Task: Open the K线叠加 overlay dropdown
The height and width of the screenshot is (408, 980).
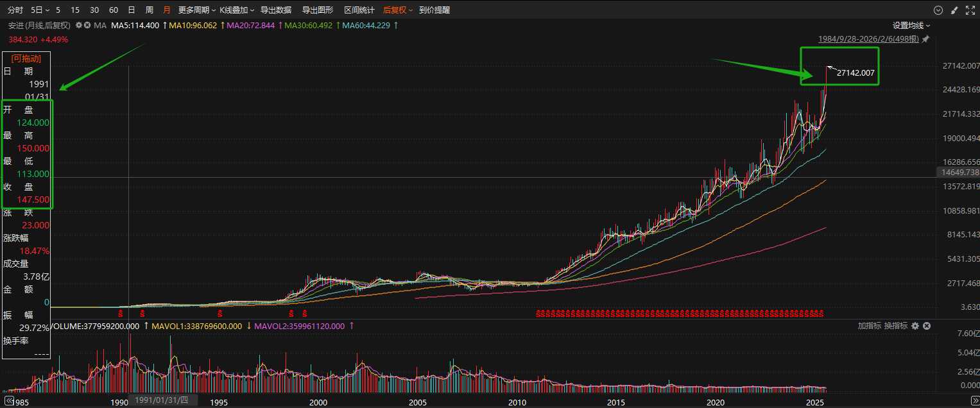Action: (x=237, y=10)
